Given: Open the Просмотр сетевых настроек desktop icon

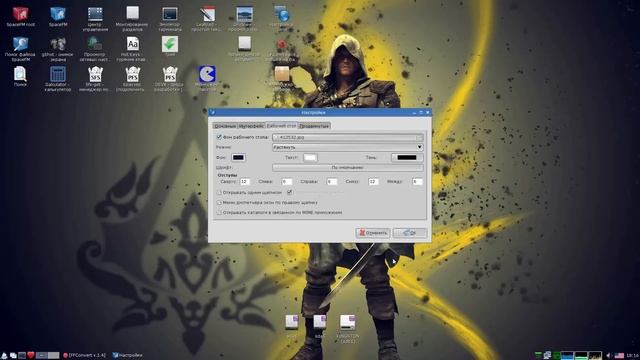Looking at the screenshot, I should pyautogui.click(x=95, y=44).
